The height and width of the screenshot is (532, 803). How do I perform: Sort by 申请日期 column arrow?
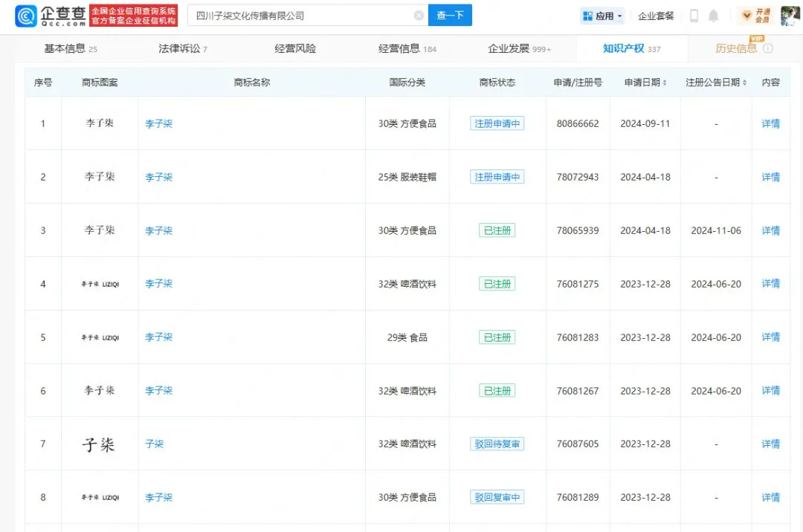tap(664, 82)
